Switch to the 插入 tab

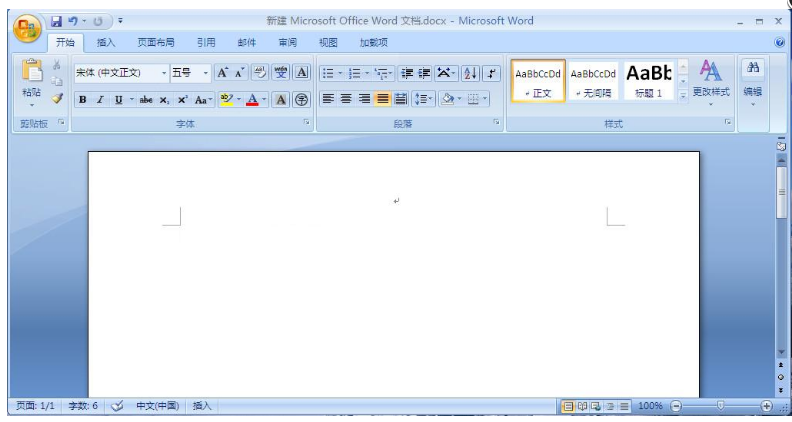coord(106,43)
